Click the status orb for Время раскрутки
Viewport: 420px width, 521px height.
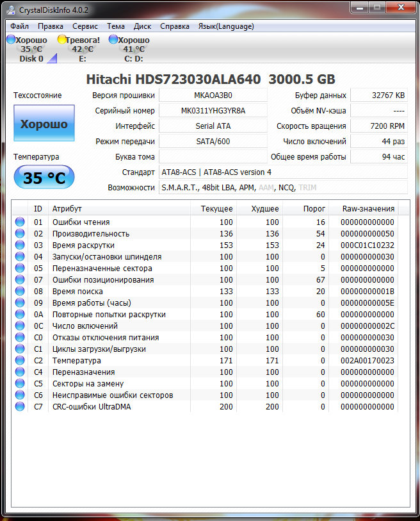(20, 245)
